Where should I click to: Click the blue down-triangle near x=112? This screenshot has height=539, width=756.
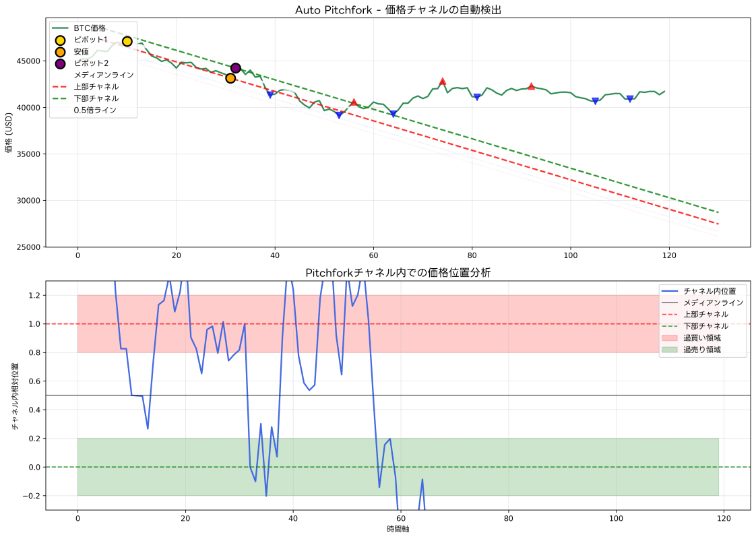[x=630, y=99]
